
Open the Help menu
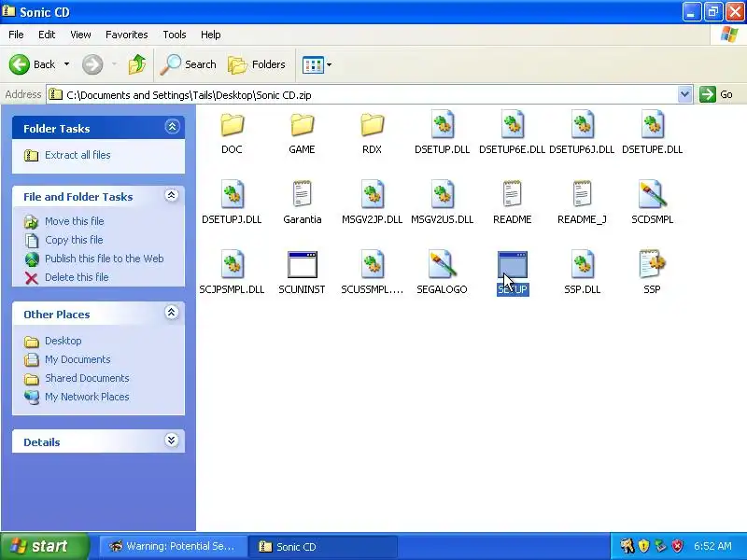pos(211,35)
